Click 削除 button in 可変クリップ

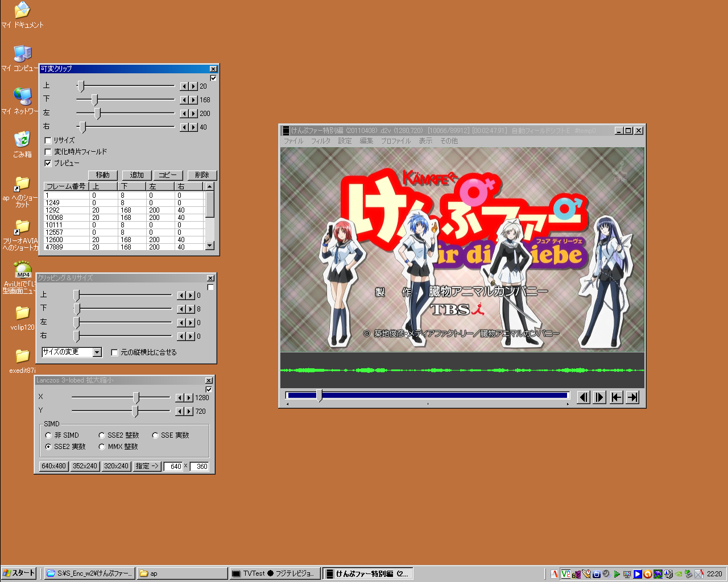tap(202, 175)
